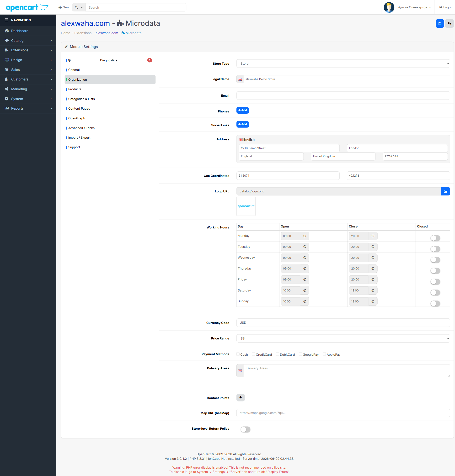Click the blue Save floppy-disk icon
The height and width of the screenshot is (476, 455).
(439, 23)
